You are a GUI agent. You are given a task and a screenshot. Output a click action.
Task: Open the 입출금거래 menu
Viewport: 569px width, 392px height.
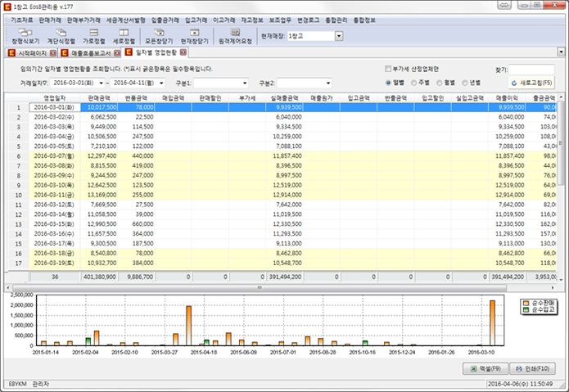click(165, 20)
